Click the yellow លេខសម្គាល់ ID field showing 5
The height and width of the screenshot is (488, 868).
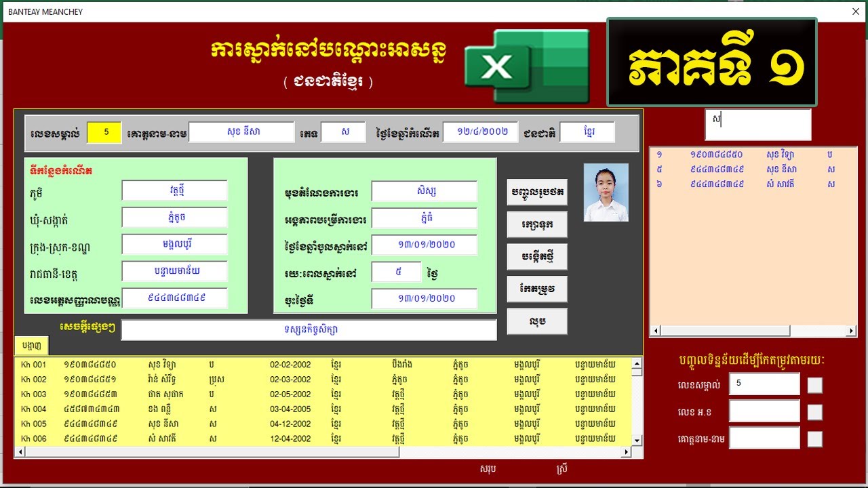(x=104, y=132)
